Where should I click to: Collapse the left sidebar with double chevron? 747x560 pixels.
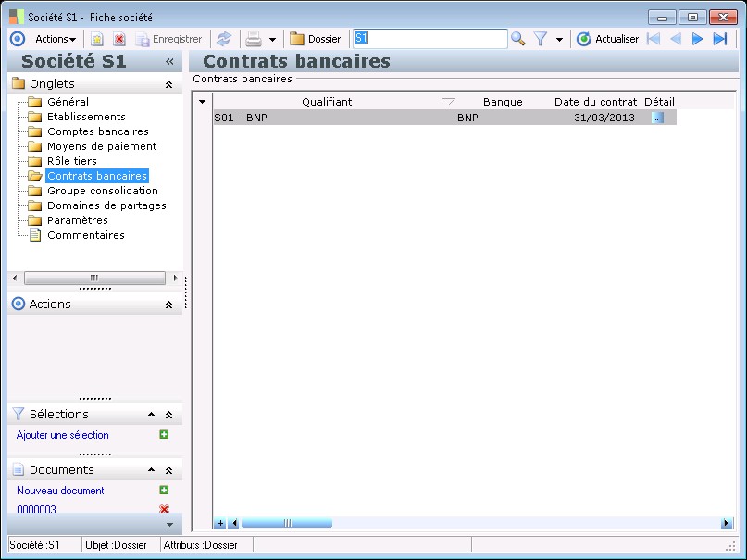tap(169, 61)
